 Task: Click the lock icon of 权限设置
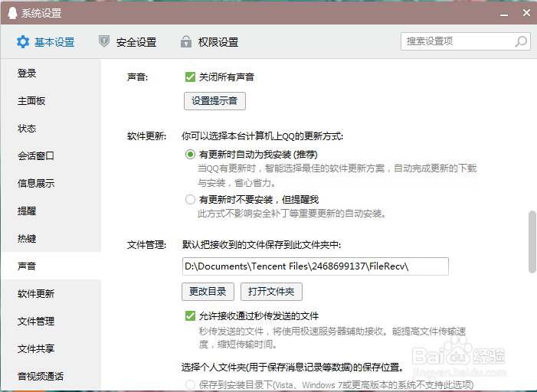click(186, 41)
